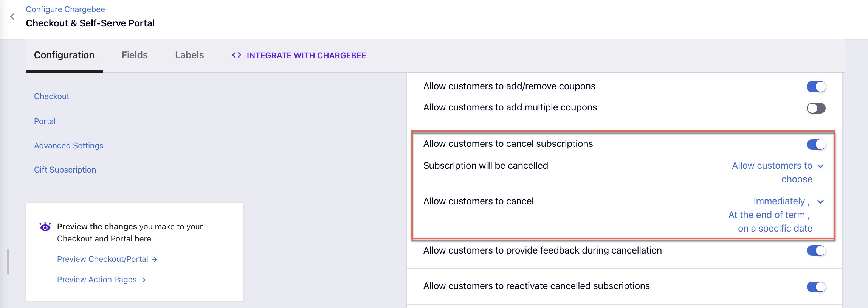The width and height of the screenshot is (868, 308).
Task: Click the arrow after Preview Action Pages
Action: click(143, 280)
